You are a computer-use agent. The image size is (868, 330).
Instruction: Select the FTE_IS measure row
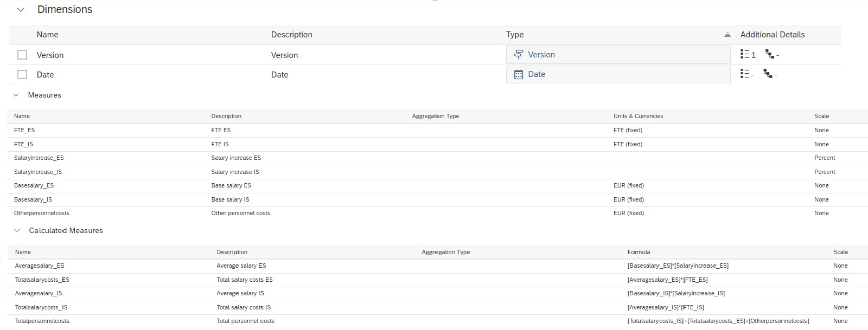pos(437,144)
